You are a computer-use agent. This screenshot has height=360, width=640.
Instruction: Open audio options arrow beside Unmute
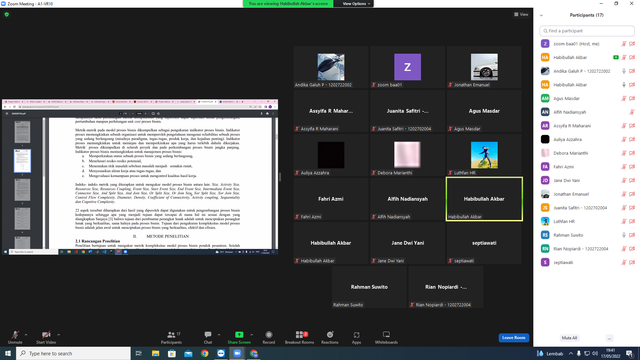point(26,335)
